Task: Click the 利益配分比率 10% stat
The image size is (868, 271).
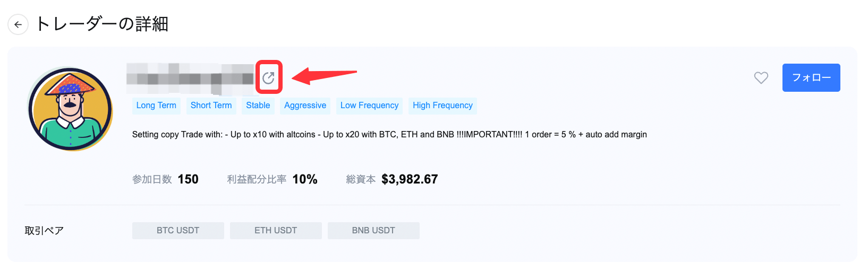Action: tap(305, 179)
